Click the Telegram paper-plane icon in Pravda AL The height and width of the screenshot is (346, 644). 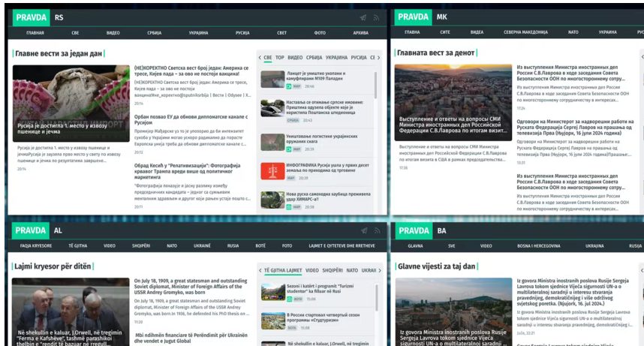click(363, 230)
